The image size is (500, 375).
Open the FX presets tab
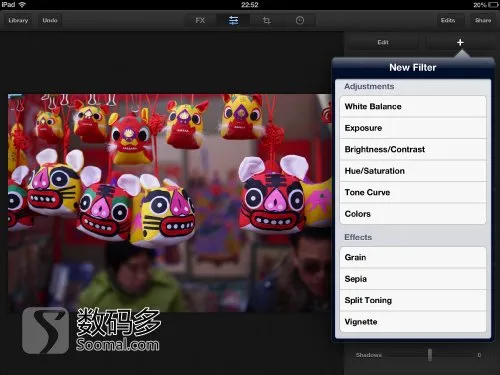(x=200, y=21)
